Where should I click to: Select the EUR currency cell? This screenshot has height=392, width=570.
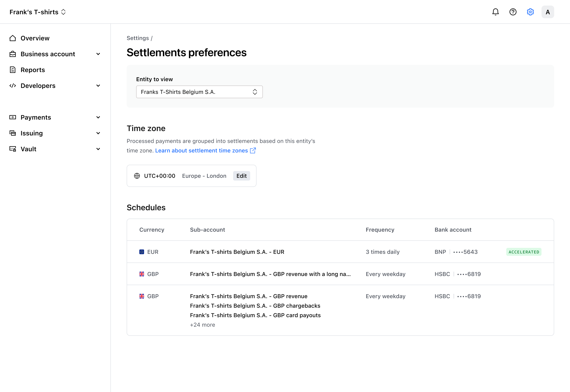click(149, 252)
